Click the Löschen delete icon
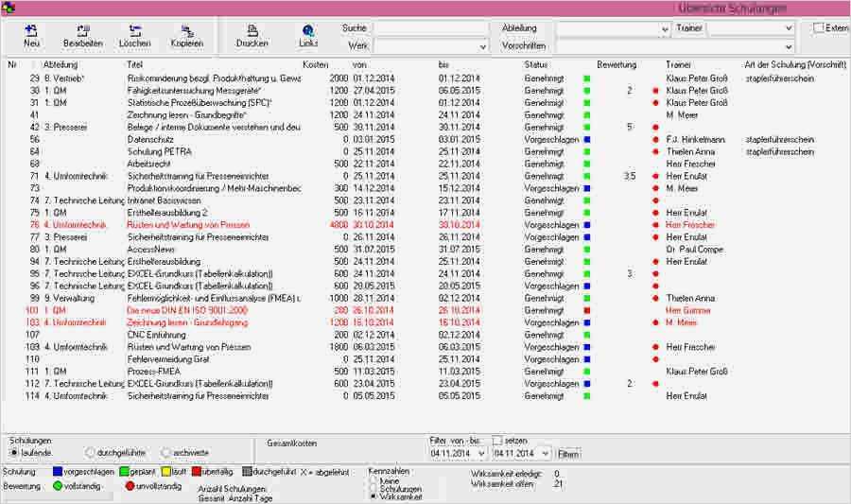Image resolution: width=851 pixels, height=504 pixels. 134,31
